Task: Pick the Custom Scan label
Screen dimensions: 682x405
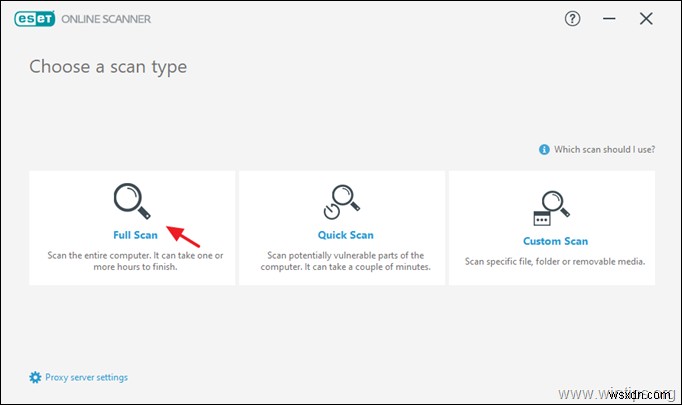Action: pos(555,241)
